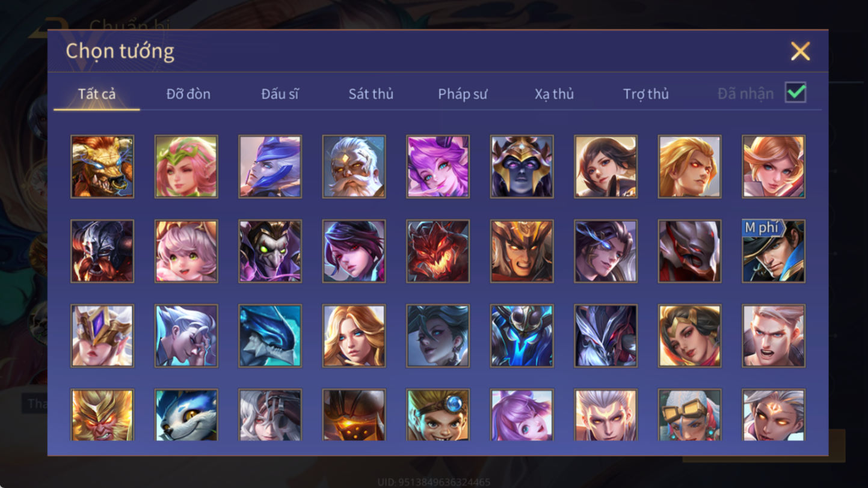Select the golden lion beast hero portrait
Screen dimensions: 868x488
pyautogui.click(x=102, y=166)
